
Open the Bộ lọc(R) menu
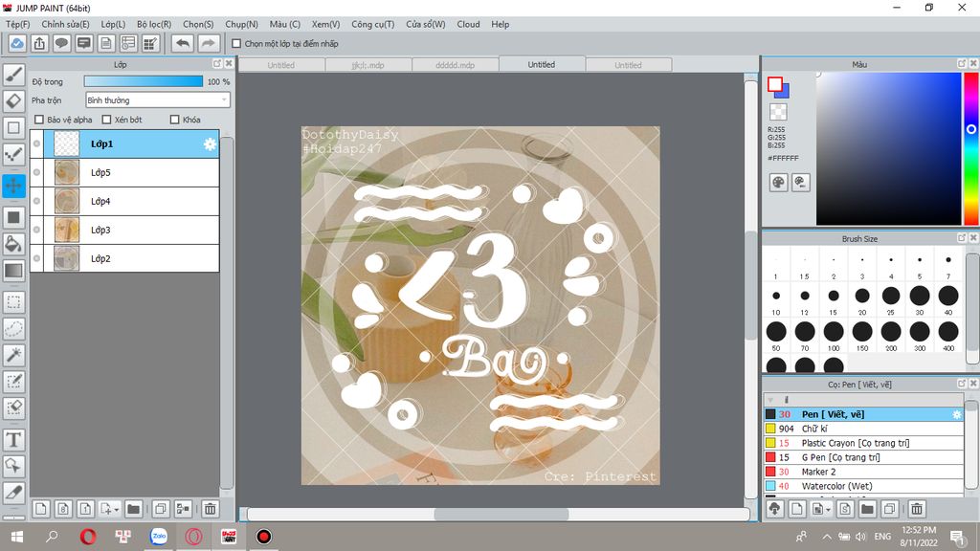(154, 24)
